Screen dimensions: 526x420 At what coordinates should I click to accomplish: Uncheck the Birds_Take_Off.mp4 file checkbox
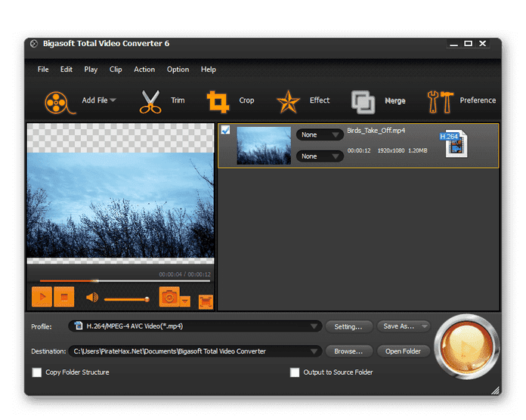coord(226,130)
